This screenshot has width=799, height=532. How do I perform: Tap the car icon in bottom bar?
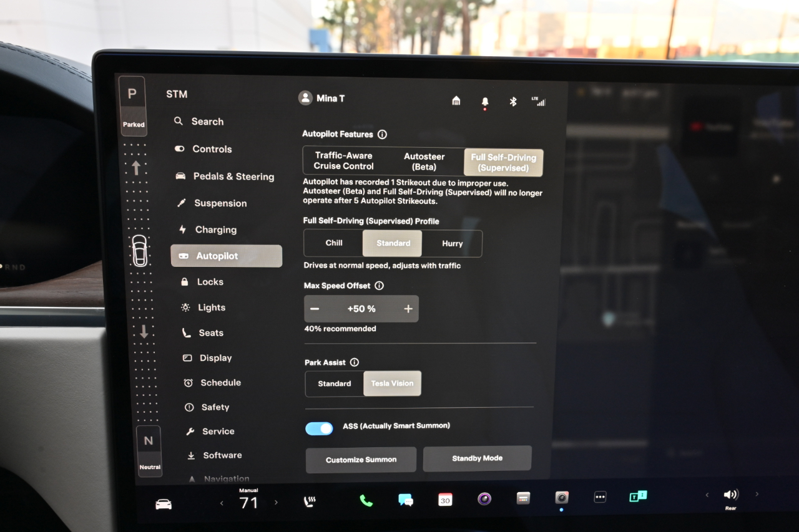164,504
